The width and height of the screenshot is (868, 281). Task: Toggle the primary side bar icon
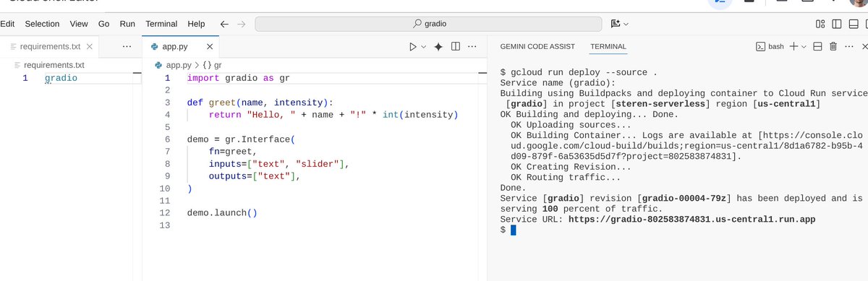click(836, 24)
